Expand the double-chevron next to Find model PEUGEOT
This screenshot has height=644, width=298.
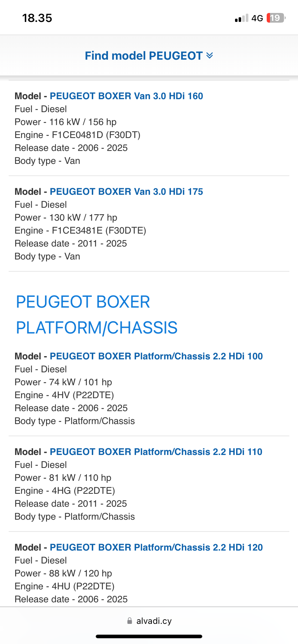tap(209, 56)
